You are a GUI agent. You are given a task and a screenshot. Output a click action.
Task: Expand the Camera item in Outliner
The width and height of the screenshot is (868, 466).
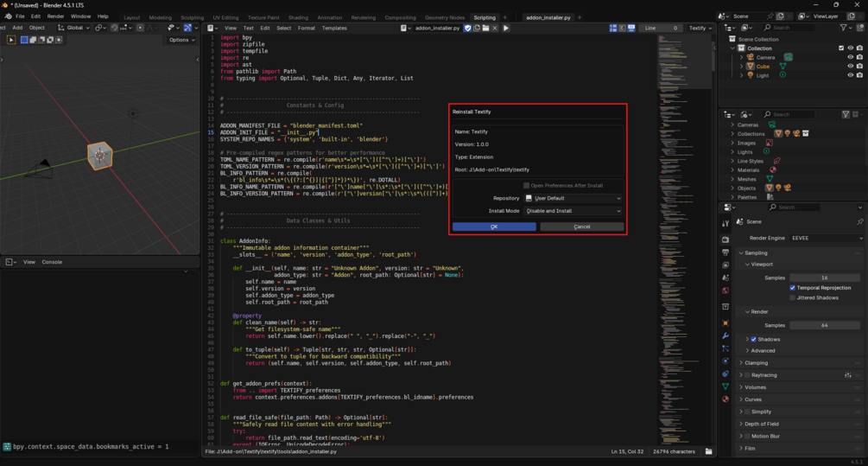point(742,57)
